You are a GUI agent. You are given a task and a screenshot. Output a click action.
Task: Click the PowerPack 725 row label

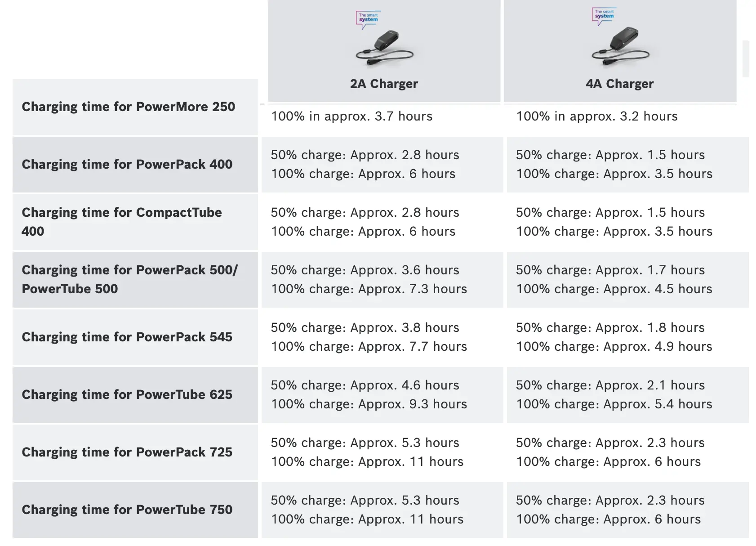coord(127,452)
